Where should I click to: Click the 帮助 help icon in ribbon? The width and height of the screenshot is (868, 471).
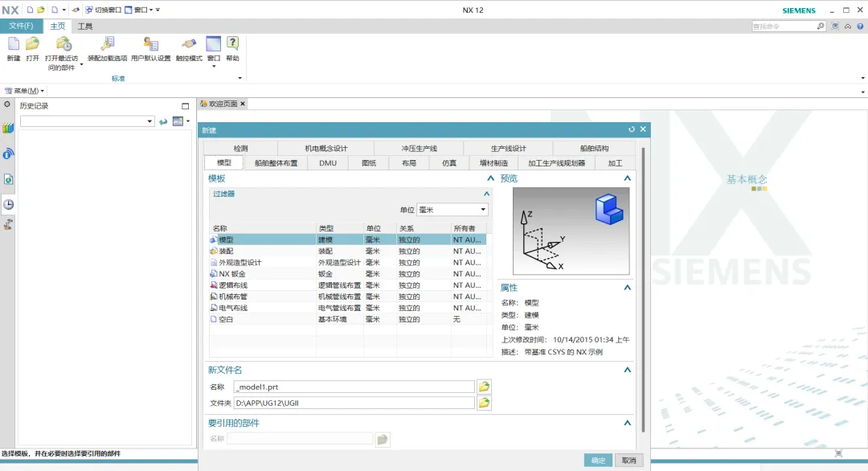(x=232, y=44)
